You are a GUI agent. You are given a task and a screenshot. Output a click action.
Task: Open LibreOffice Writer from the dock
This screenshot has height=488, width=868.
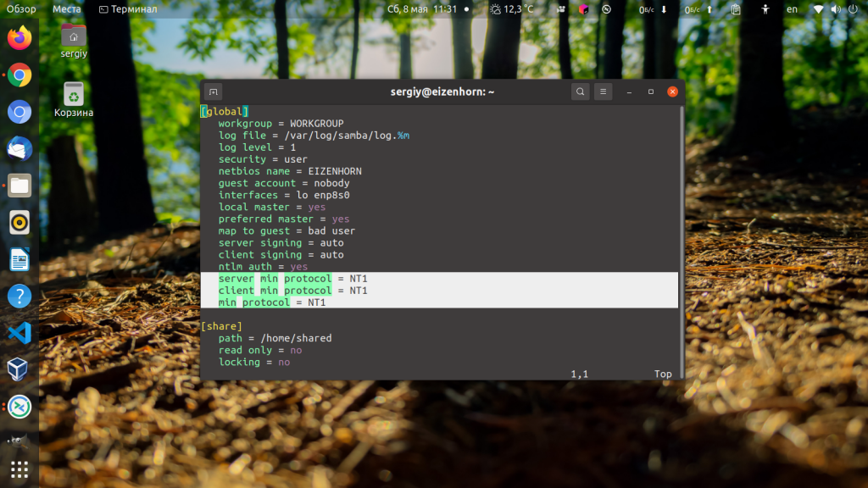coord(19,259)
